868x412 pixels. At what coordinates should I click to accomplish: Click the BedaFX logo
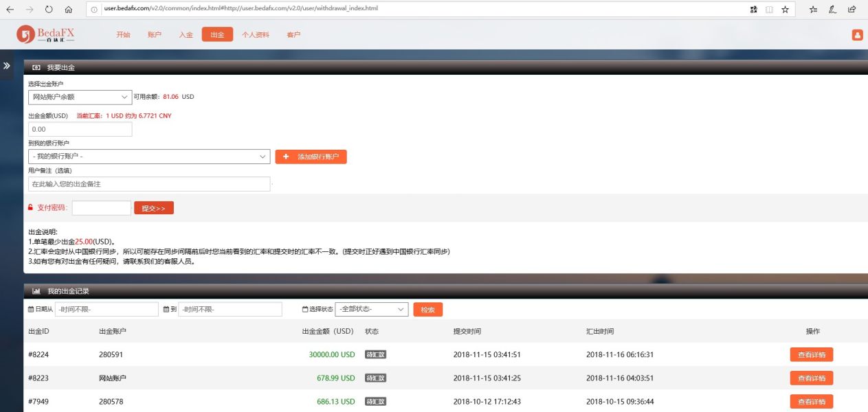[45, 34]
